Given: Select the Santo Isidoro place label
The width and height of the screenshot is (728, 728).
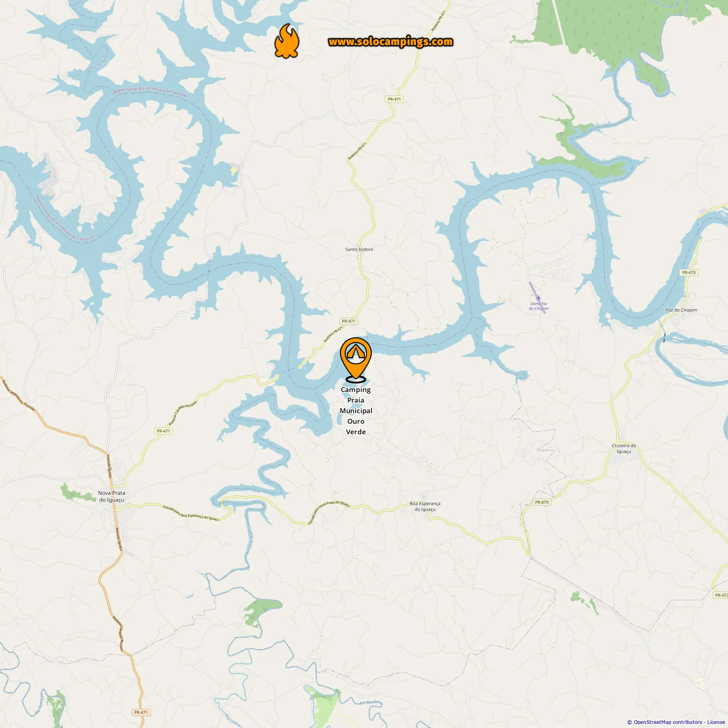Looking at the screenshot, I should click(359, 249).
